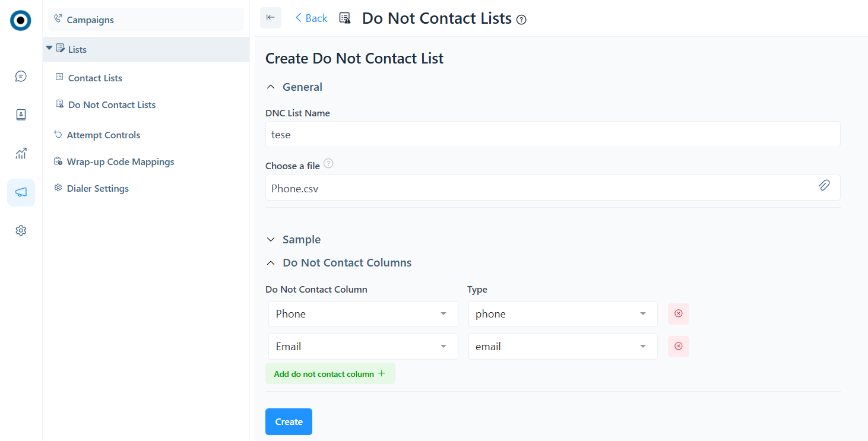Image resolution: width=868 pixels, height=441 pixels.
Task: Open Attempt Controls in sidebar
Action: point(103,135)
